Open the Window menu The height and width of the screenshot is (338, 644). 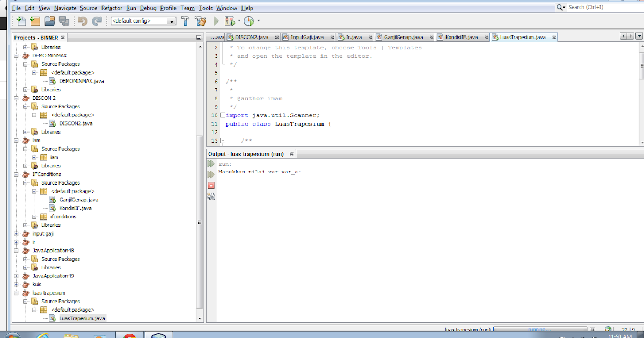pos(226,8)
